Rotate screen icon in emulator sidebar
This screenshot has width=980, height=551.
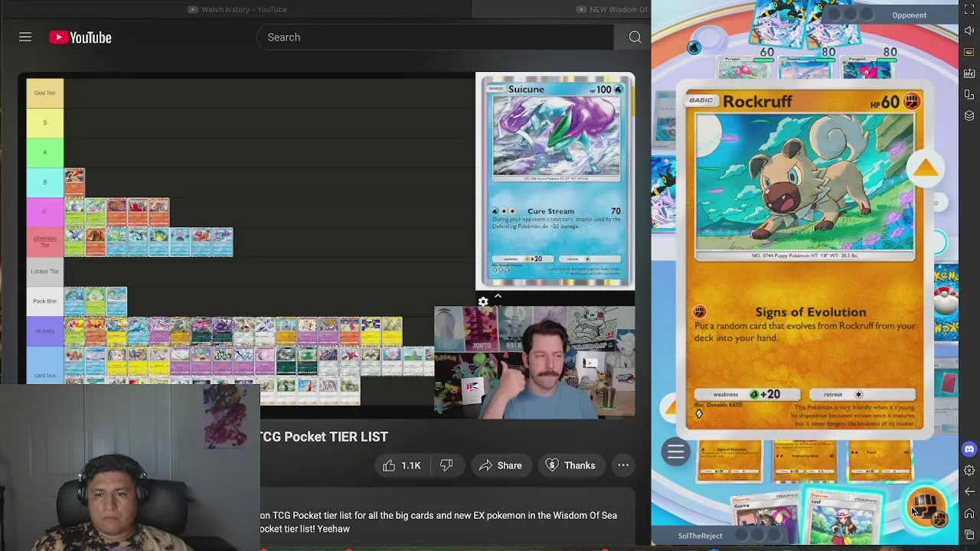coord(969,95)
